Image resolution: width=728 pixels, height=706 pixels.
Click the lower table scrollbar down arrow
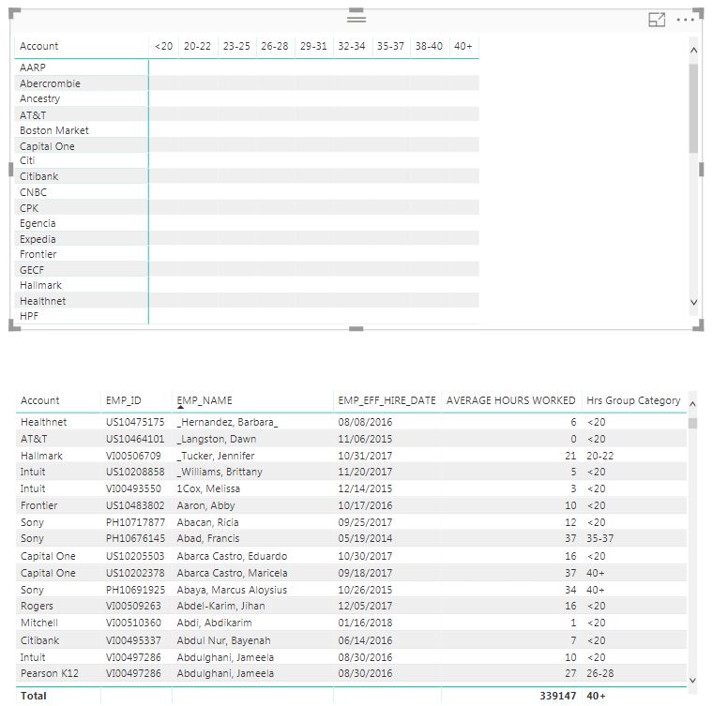coord(692,681)
